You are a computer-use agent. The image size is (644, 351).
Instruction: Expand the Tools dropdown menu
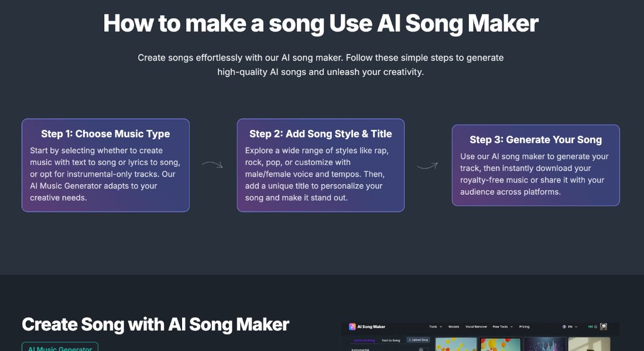click(436, 327)
